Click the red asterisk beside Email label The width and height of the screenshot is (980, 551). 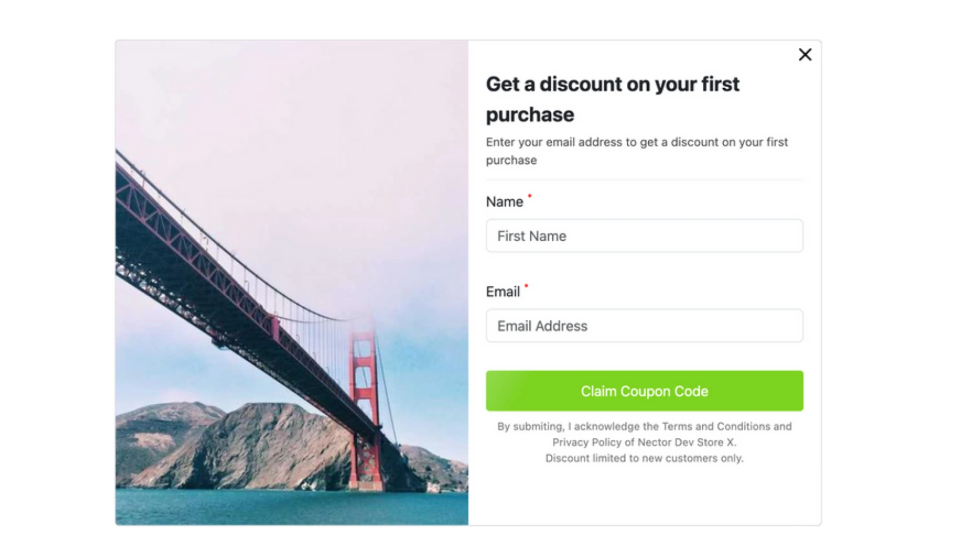click(526, 286)
